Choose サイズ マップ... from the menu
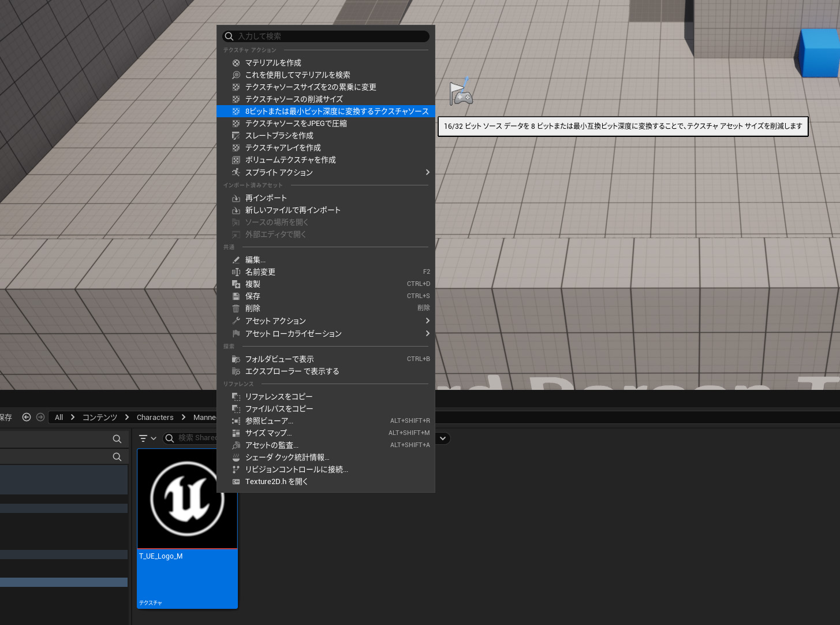 pyautogui.click(x=268, y=433)
